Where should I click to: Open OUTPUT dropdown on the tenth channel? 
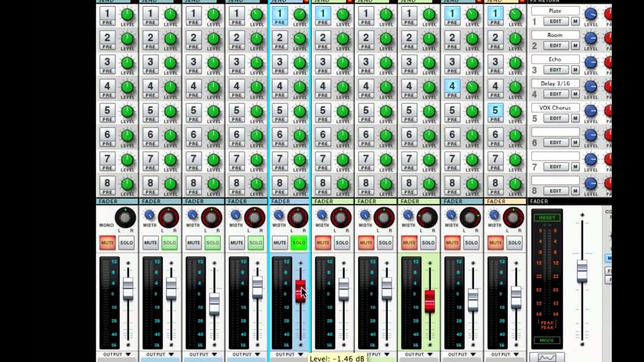506,354
